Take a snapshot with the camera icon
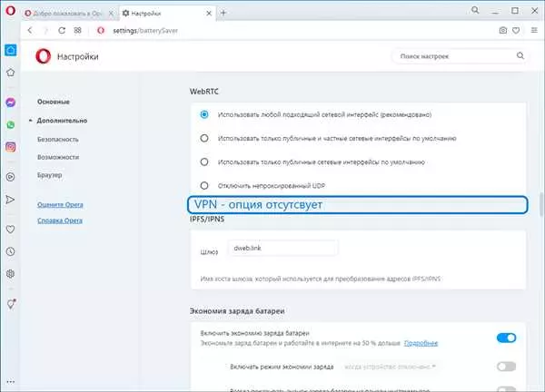Image resolution: width=545 pixels, height=392 pixels. (503, 31)
